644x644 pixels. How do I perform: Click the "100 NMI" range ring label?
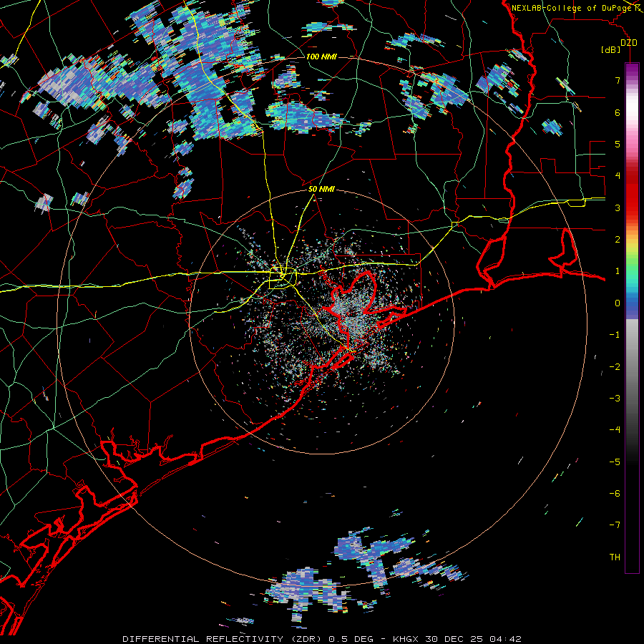point(321,57)
